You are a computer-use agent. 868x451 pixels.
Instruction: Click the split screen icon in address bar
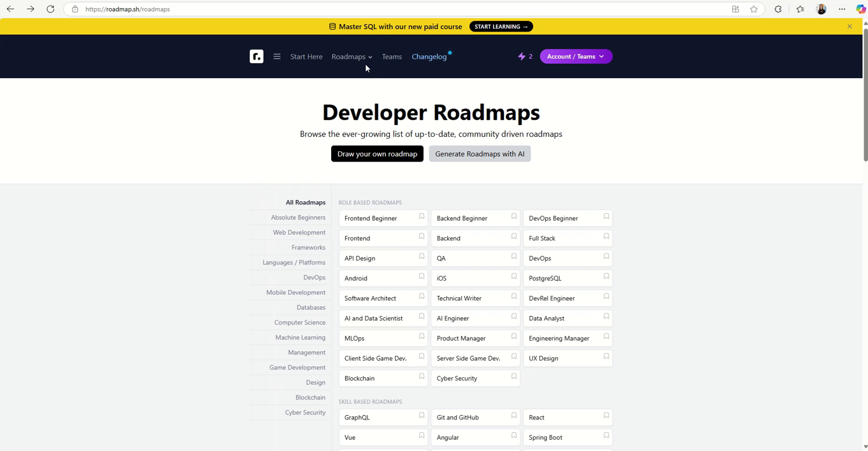(735, 9)
